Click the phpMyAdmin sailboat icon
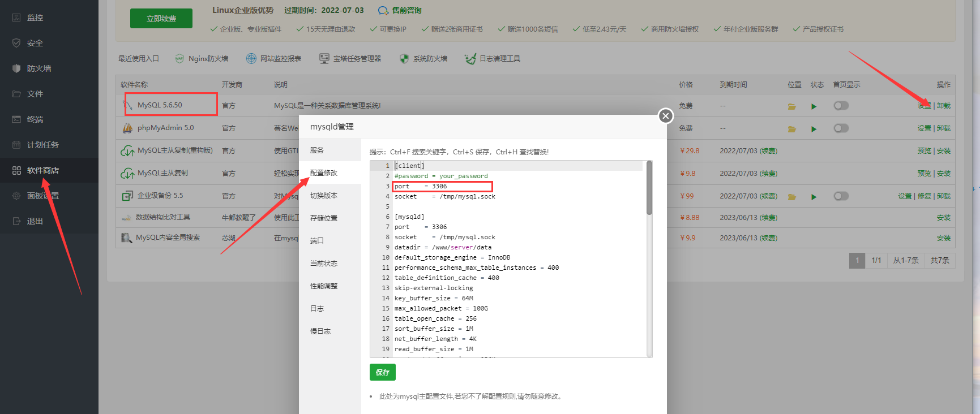This screenshot has width=980, height=414. 128,128
